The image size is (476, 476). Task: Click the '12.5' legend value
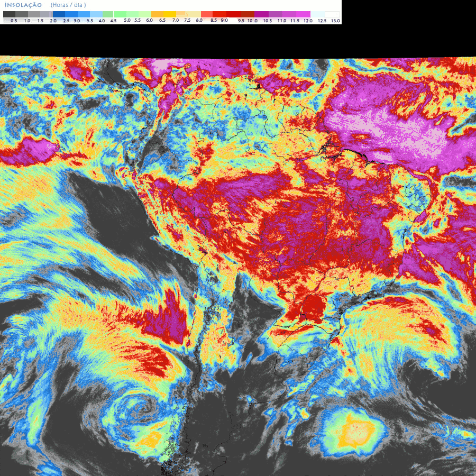tap(322, 21)
